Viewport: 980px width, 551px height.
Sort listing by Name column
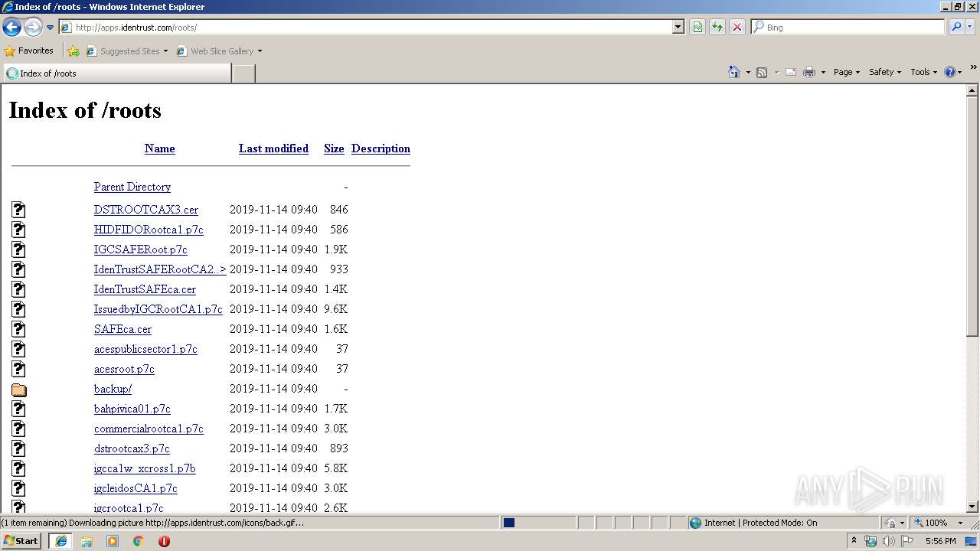tap(159, 148)
